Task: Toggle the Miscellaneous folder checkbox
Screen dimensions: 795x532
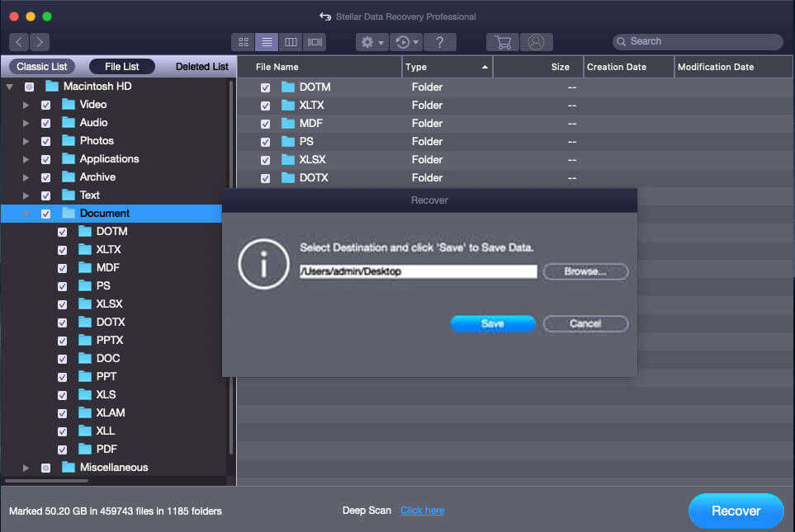Action: pos(45,468)
